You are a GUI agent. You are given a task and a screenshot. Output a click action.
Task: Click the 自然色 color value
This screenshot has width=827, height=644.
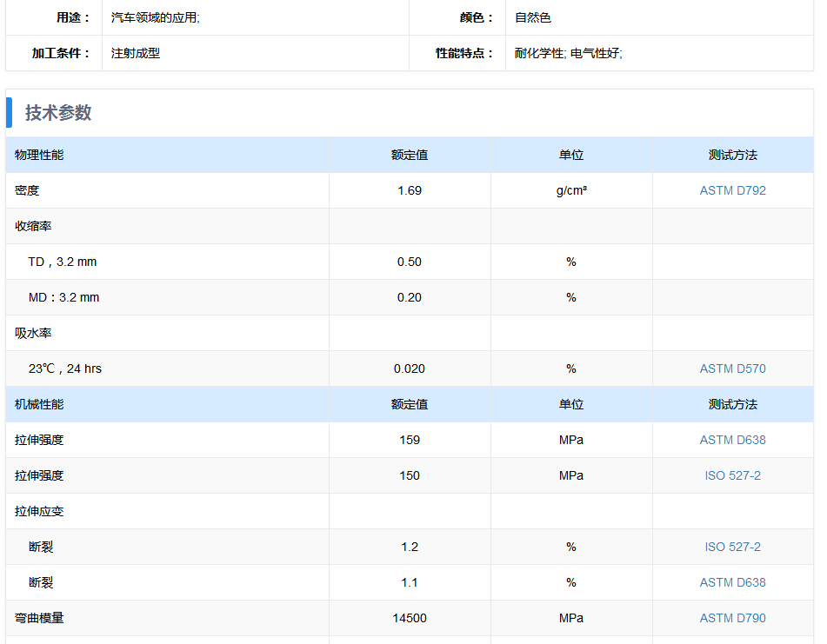(533, 18)
